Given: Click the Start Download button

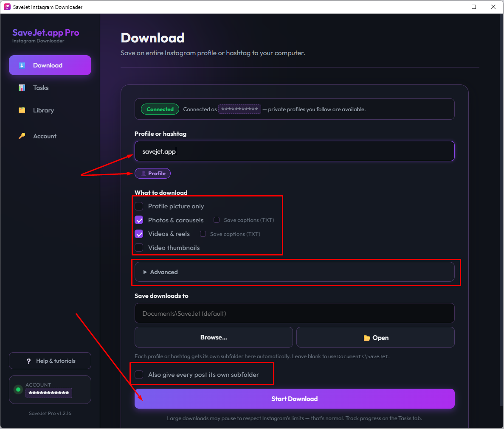Looking at the screenshot, I should [294, 398].
